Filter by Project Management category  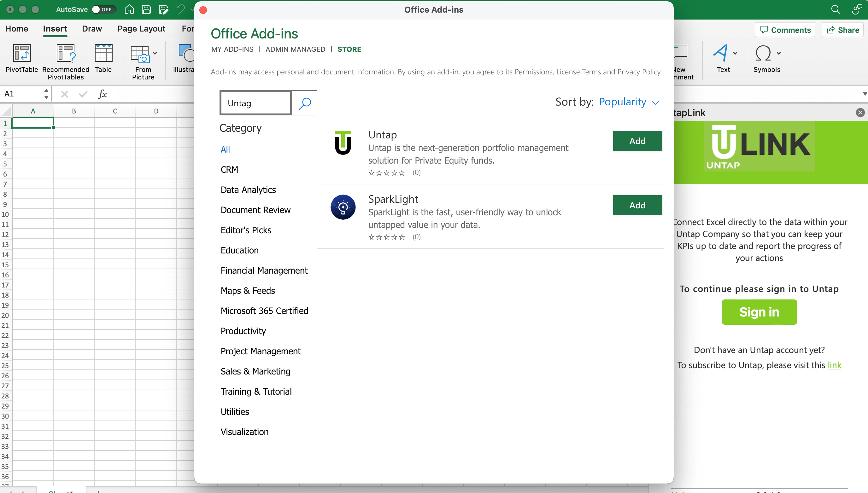click(x=261, y=351)
